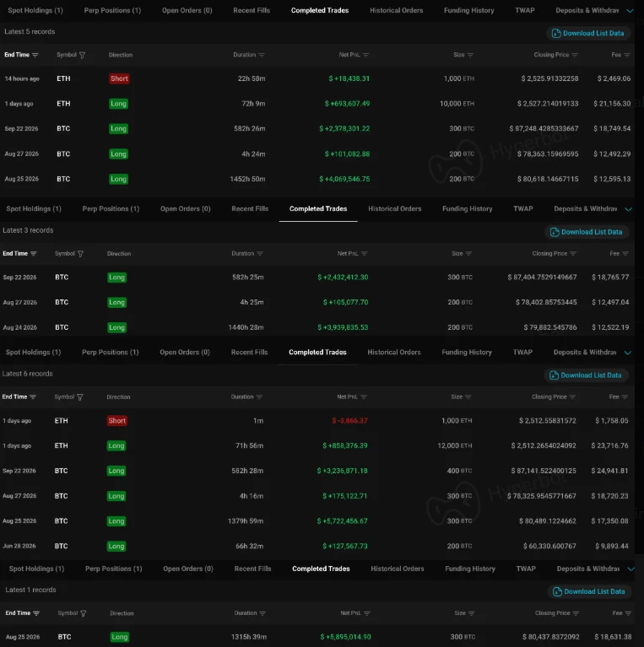Expand tab overflow chevron above Latest 6 records
This screenshot has width=644, height=647.
pos(627,353)
